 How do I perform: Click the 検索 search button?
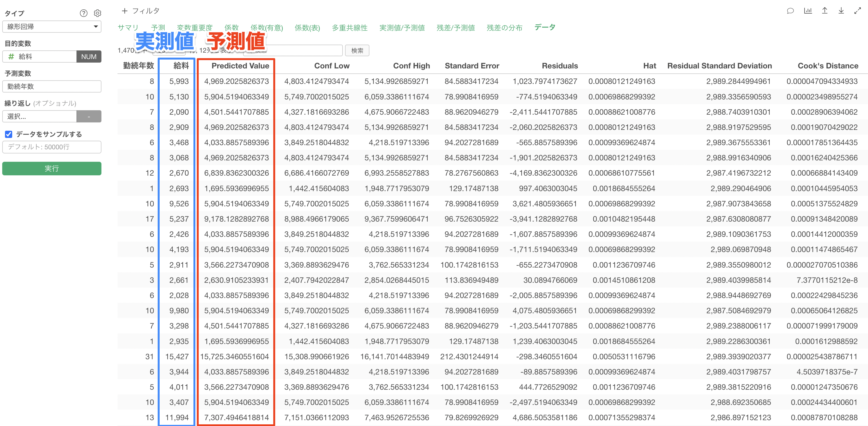(357, 50)
